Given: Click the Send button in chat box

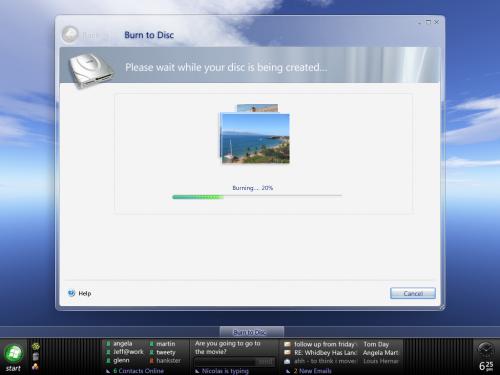Looking at the screenshot, I should (x=266, y=362).
